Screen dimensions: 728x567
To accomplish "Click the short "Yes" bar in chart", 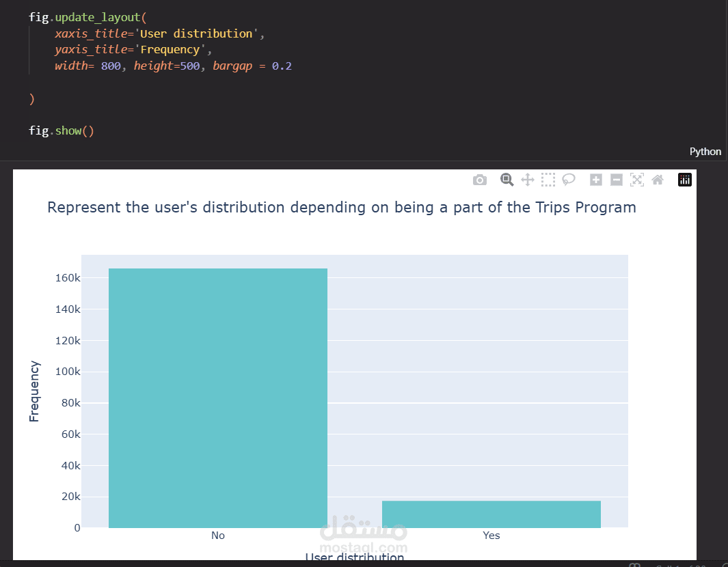I will tap(491, 514).
